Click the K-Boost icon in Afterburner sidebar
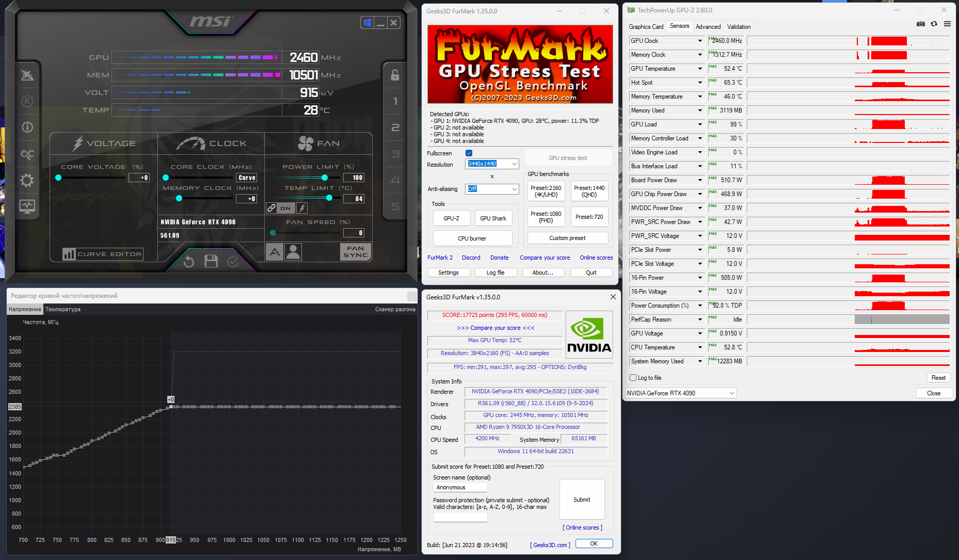The width and height of the screenshot is (959, 560). click(27, 101)
